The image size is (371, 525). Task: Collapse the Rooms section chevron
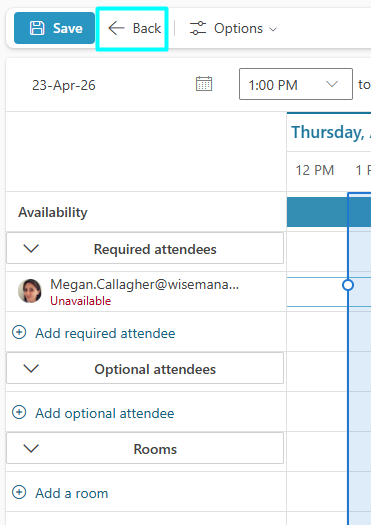31,449
